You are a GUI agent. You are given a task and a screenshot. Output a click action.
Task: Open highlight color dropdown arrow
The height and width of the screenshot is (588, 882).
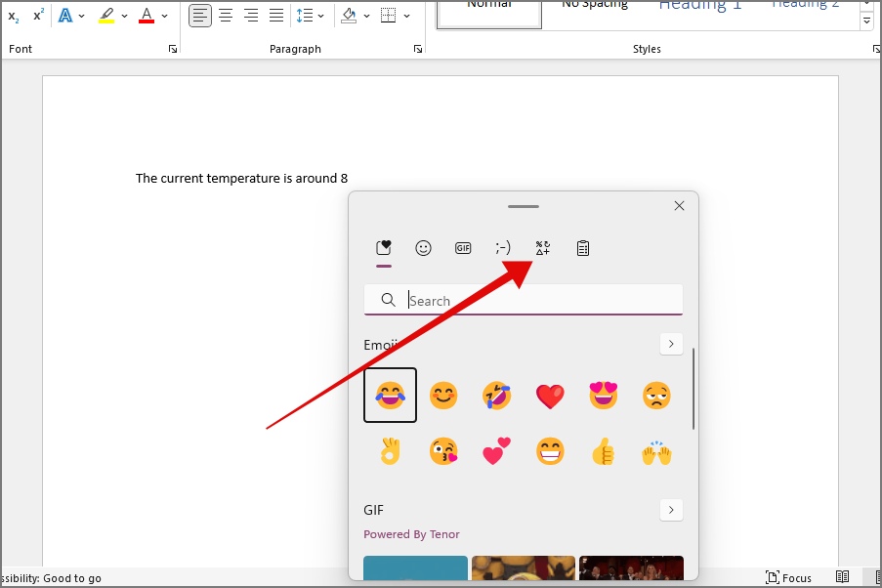click(124, 16)
